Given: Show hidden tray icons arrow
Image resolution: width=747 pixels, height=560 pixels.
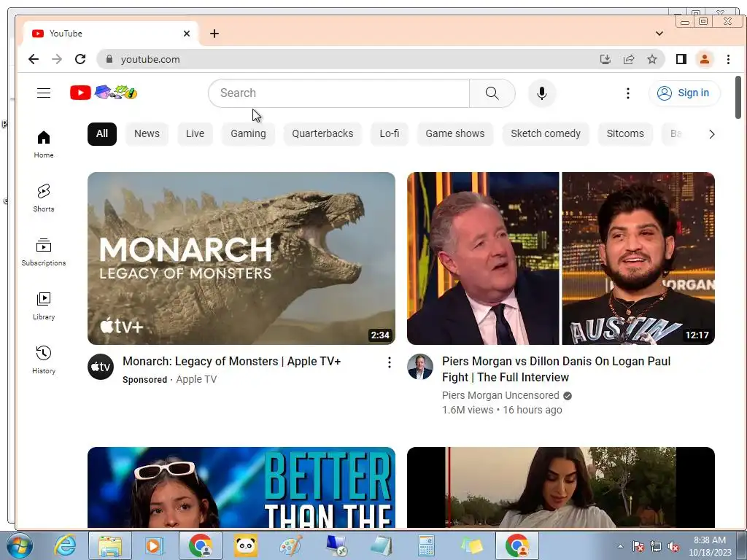Looking at the screenshot, I should click(620, 546).
